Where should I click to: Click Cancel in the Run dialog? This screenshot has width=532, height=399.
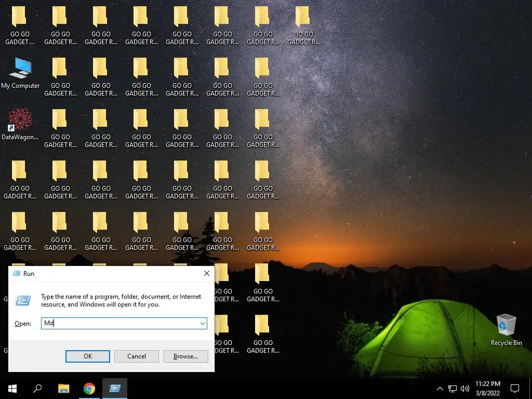137,356
